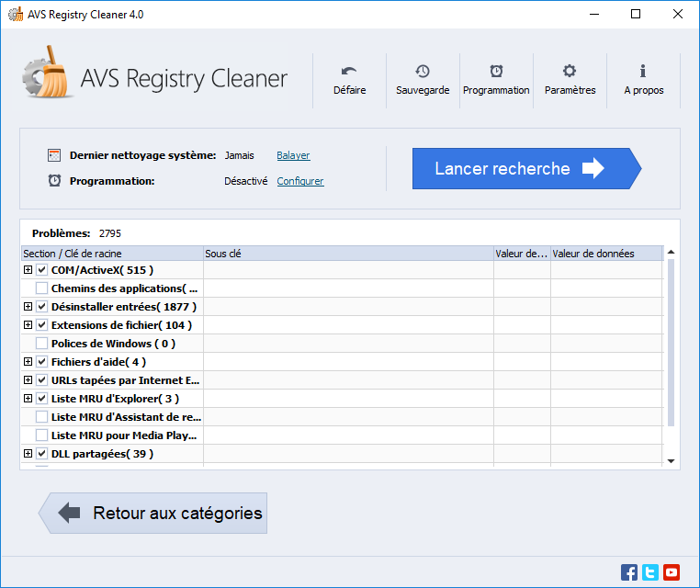The image size is (700, 588).
Task: Click the Défaire undo arrow icon
Action: click(349, 71)
